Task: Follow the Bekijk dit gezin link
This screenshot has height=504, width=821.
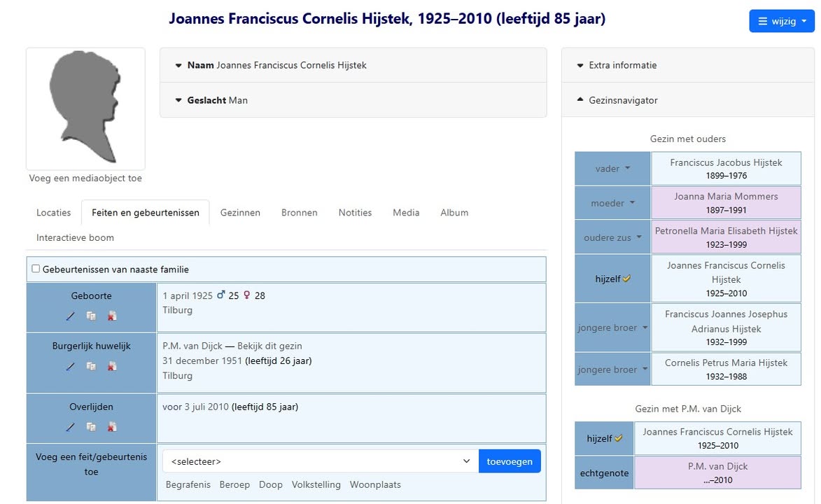Action: 269,346
